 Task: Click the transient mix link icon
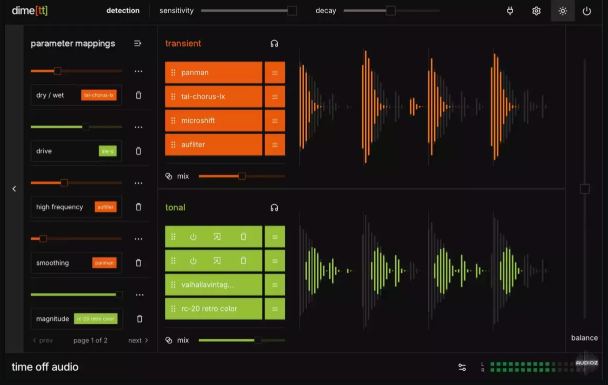169,176
